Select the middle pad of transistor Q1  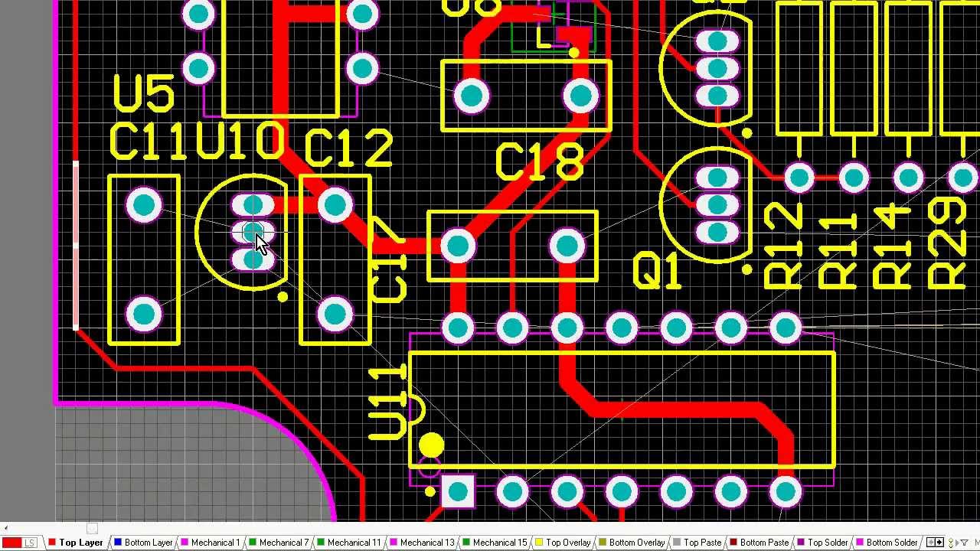point(717,205)
